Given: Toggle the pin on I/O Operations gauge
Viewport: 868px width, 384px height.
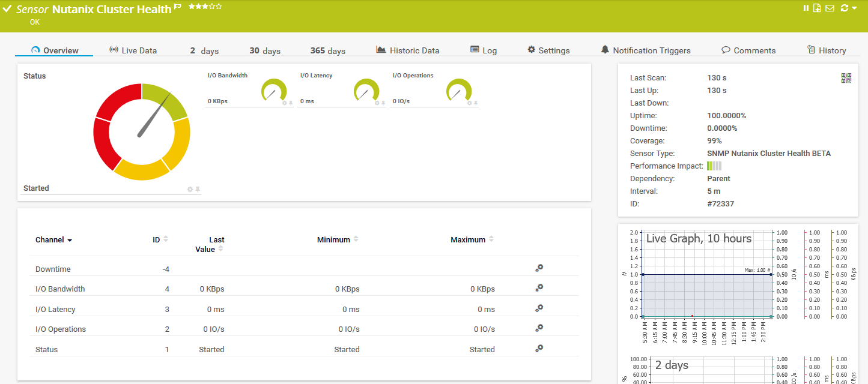Looking at the screenshot, I should (x=476, y=103).
